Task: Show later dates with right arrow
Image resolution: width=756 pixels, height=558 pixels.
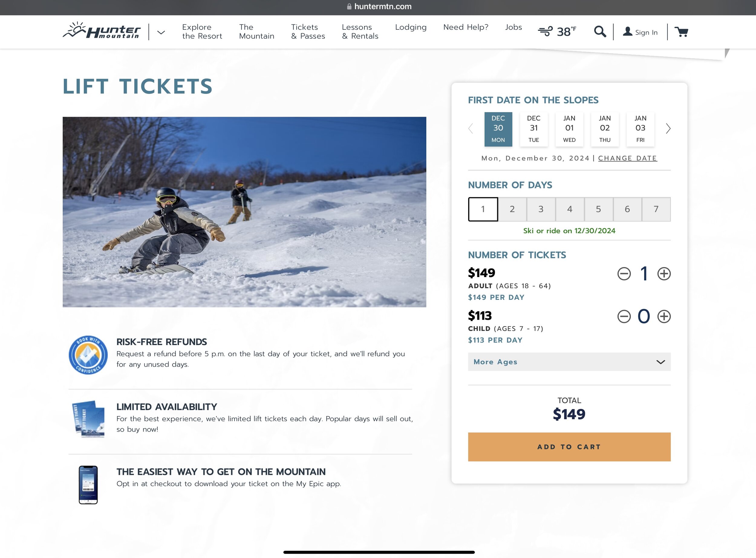Action: click(x=668, y=128)
